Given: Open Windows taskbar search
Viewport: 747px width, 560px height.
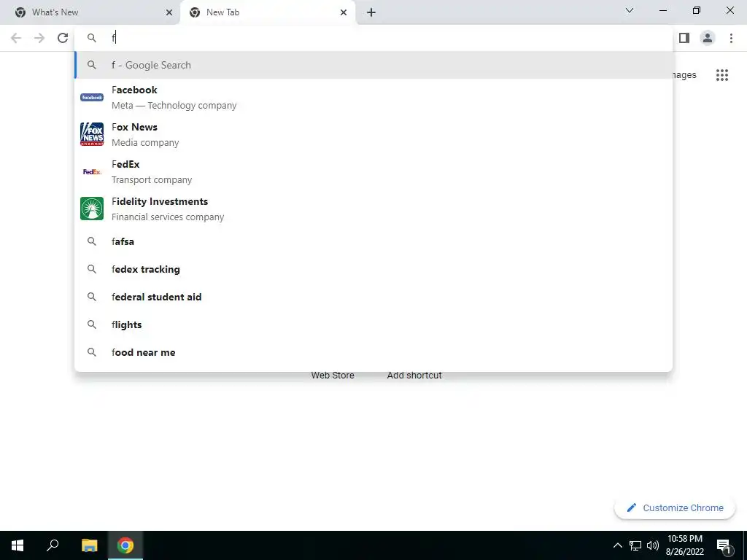Looking at the screenshot, I should click(53, 545).
